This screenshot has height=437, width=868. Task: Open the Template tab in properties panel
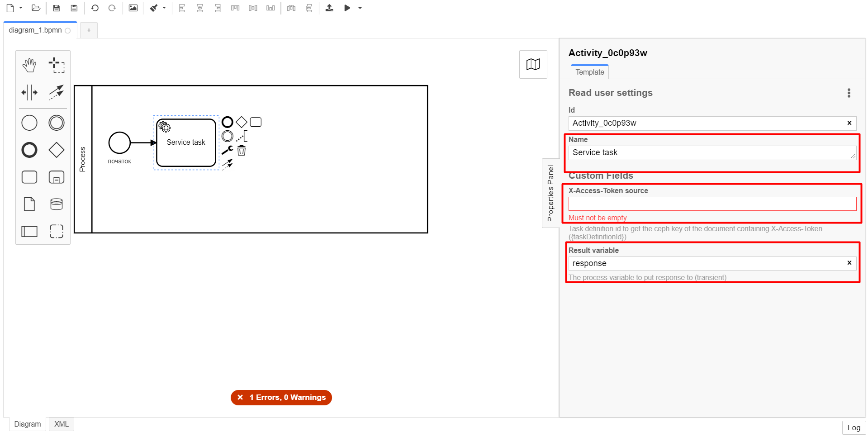(590, 72)
